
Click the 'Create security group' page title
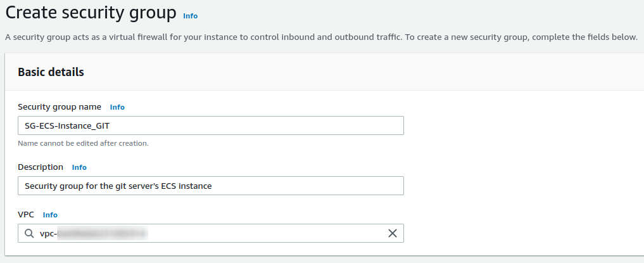pos(91,13)
